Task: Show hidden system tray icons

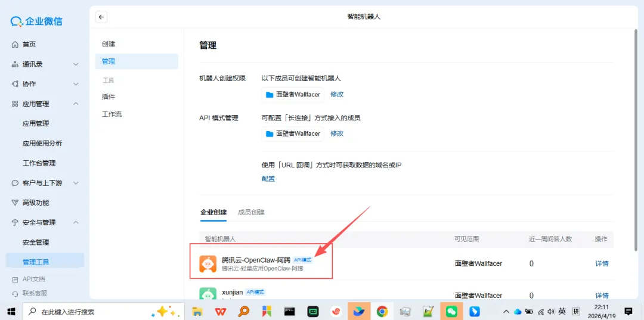Action: pyautogui.click(x=506, y=312)
